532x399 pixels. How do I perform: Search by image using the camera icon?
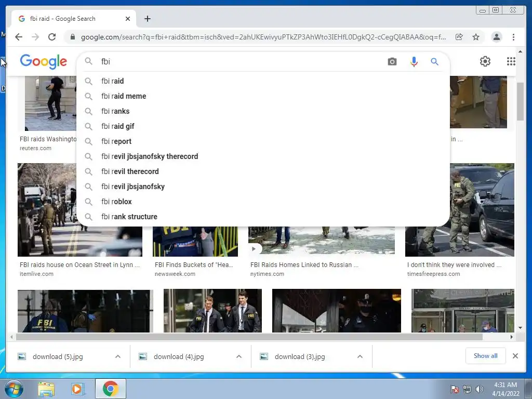pyautogui.click(x=392, y=61)
